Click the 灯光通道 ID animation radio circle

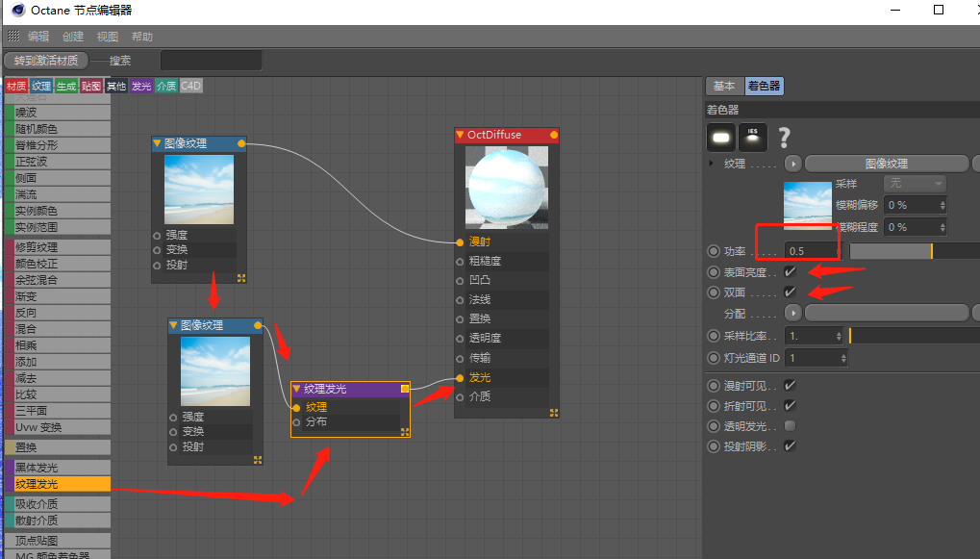tap(714, 358)
